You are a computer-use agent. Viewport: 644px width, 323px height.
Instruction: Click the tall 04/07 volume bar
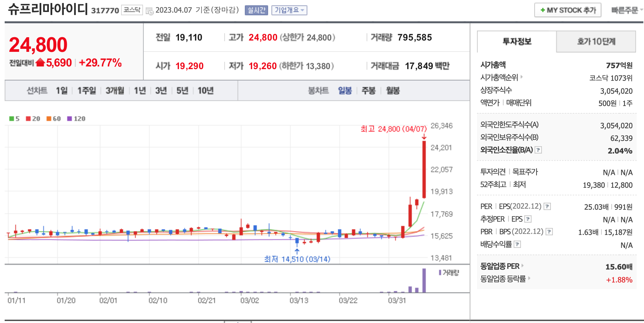pos(424,280)
